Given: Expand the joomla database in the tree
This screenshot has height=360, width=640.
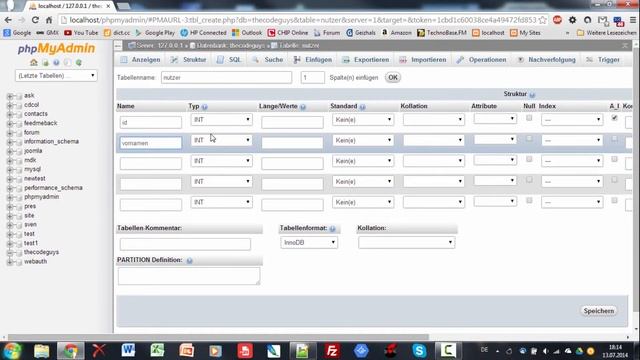Looking at the screenshot, I should 9,151.
